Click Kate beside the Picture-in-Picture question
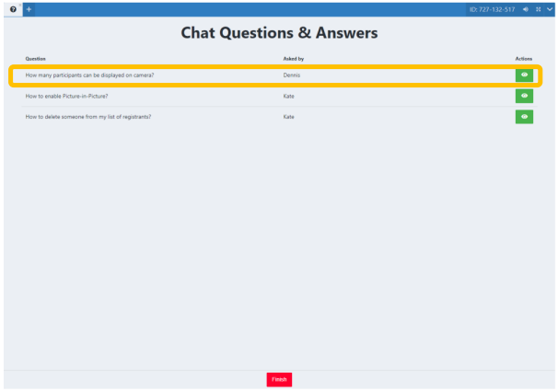 [288, 96]
